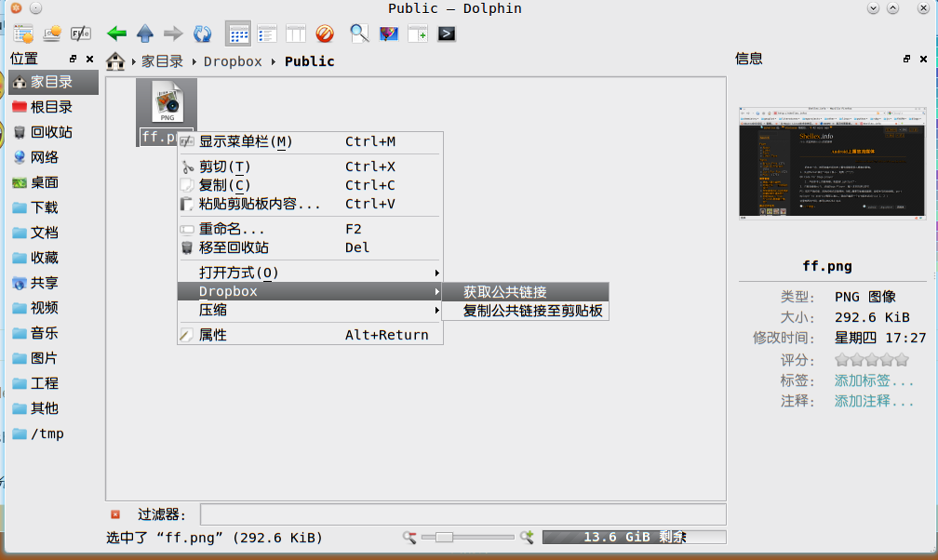Expand the breadcrumb arrow before Public

[274, 61]
